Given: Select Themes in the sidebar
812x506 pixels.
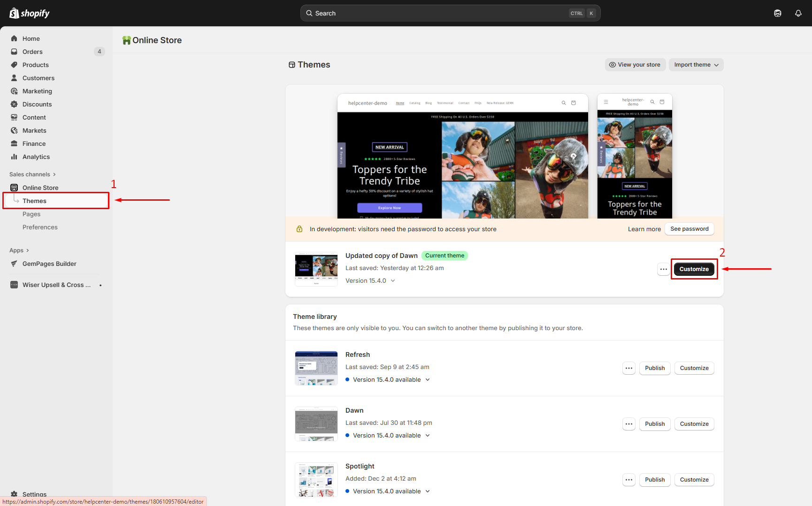Looking at the screenshot, I should (34, 201).
